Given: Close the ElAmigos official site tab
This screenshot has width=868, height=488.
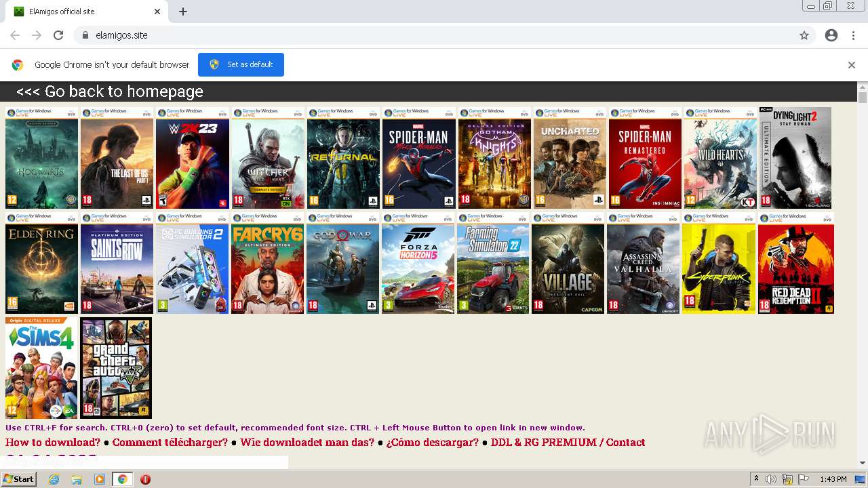Looking at the screenshot, I should 157,12.
